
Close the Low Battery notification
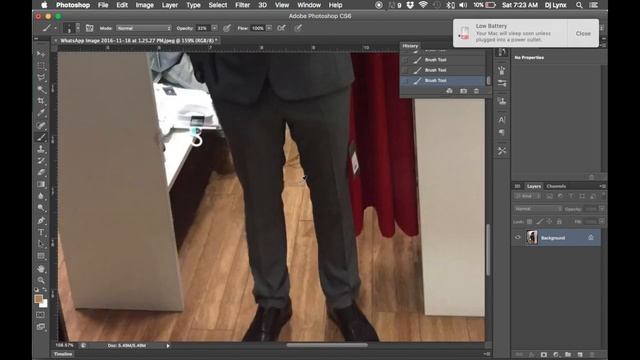(x=583, y=33)
